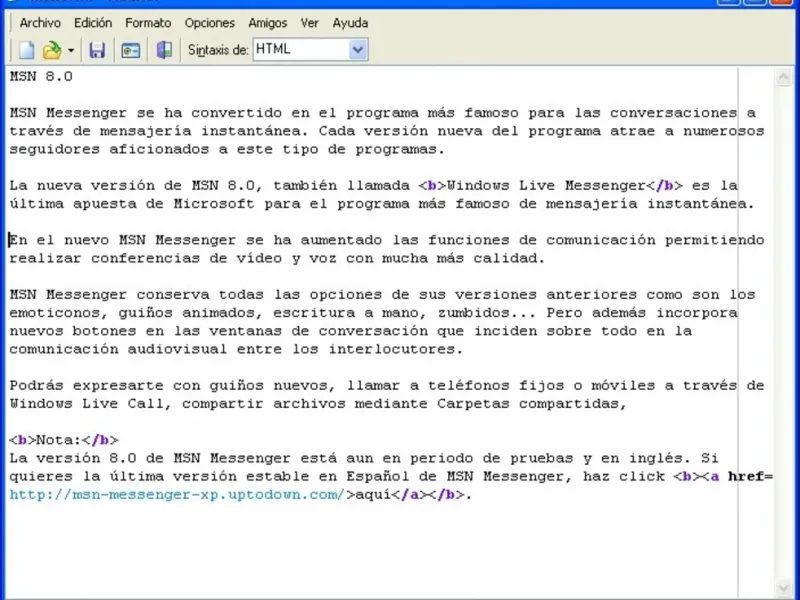The image size is (800, 600).
Task: Click the bold 'href=' attribute text
Action: pos(751,476)
